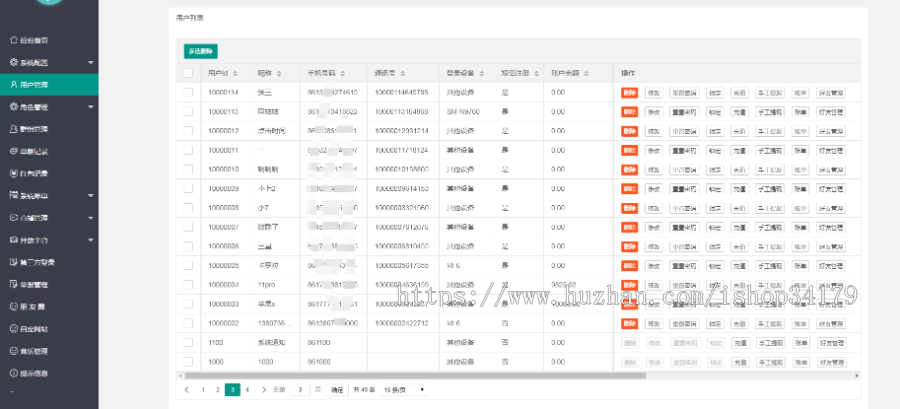Check the box for user 1100
Screen dimensions: 900x409
coord(188,342)
